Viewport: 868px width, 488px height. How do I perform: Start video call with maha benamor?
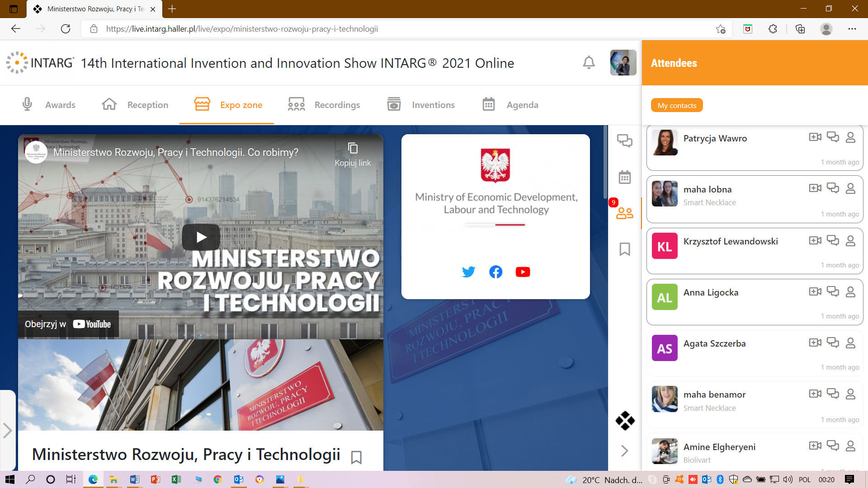pyautogui.click(x=815, y=394)
